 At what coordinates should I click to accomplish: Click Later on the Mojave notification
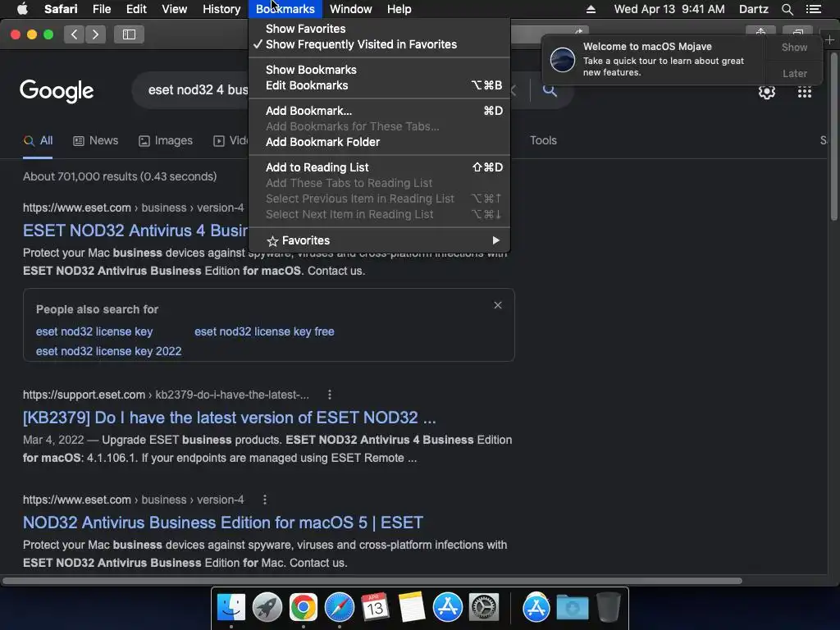click(x=794, y=73)
